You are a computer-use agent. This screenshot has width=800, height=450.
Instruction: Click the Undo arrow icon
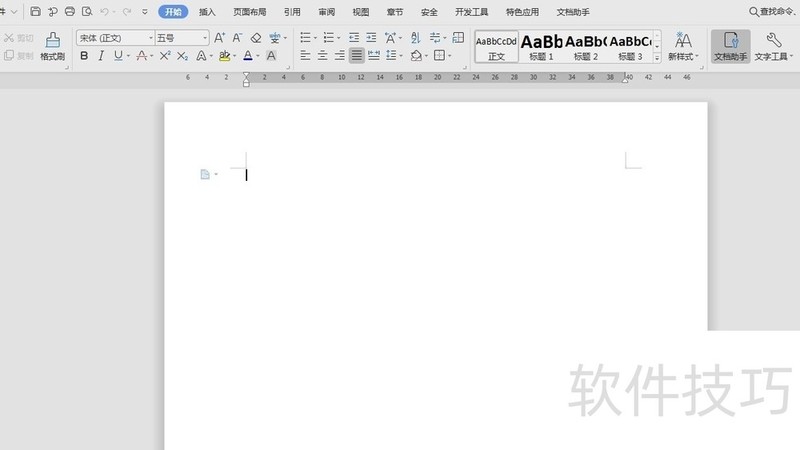(x=104, y=11)
